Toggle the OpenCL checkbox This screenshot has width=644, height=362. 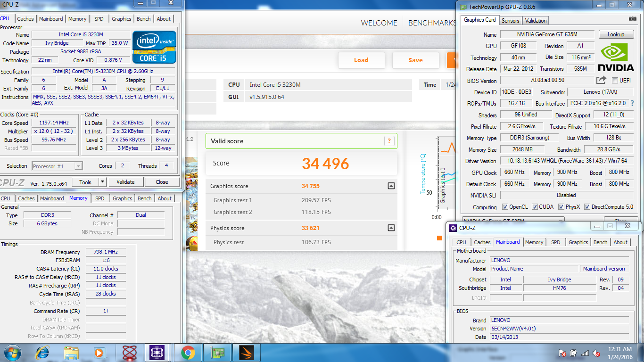pyautogui.click(x=505, y=207)
